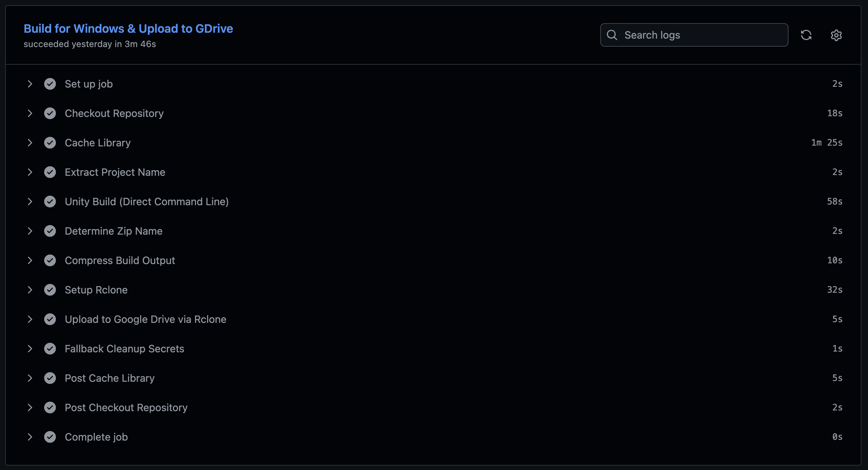Click Complete job success checkmark icon
Viewport: 868px width, 470px height.
pyautogui.click(x=50, y=437)
